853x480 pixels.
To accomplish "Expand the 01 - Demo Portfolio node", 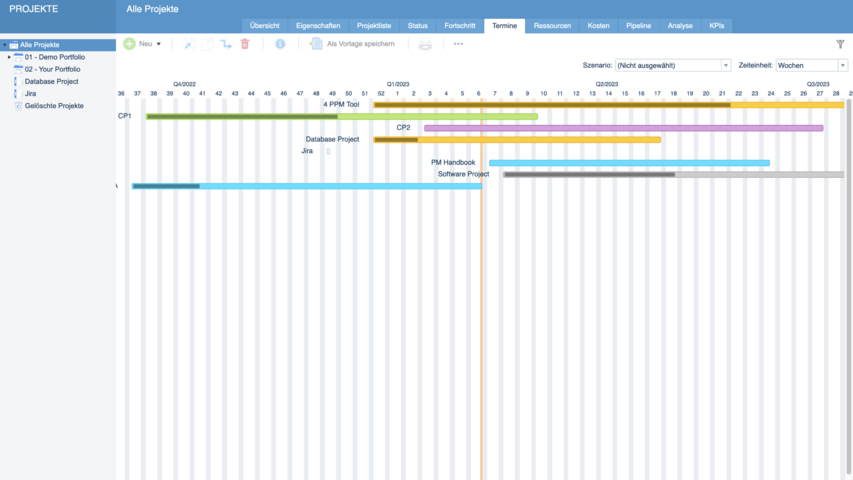I will [9, 57].
